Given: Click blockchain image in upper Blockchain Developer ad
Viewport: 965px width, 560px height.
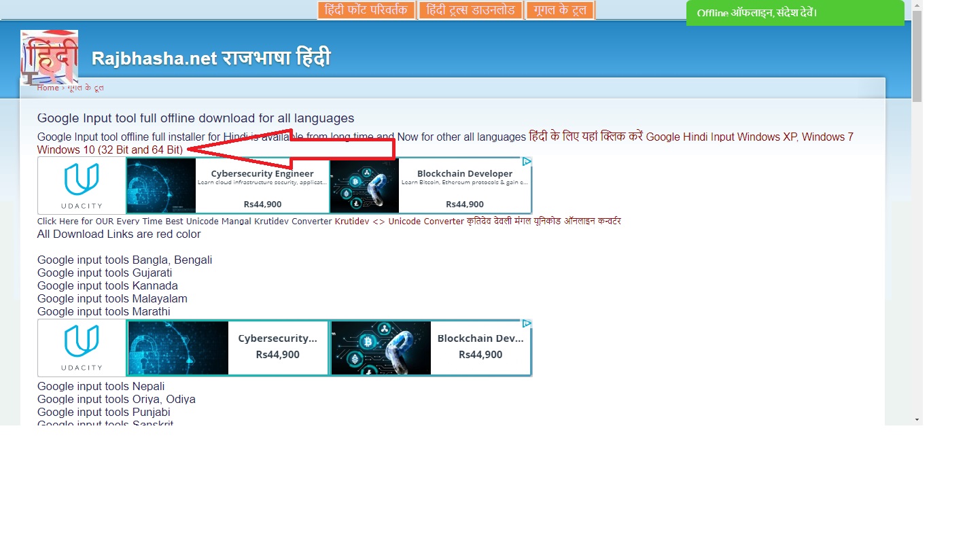Looking at the screenshot, I should pyautogui.click(x=364, y=186).
